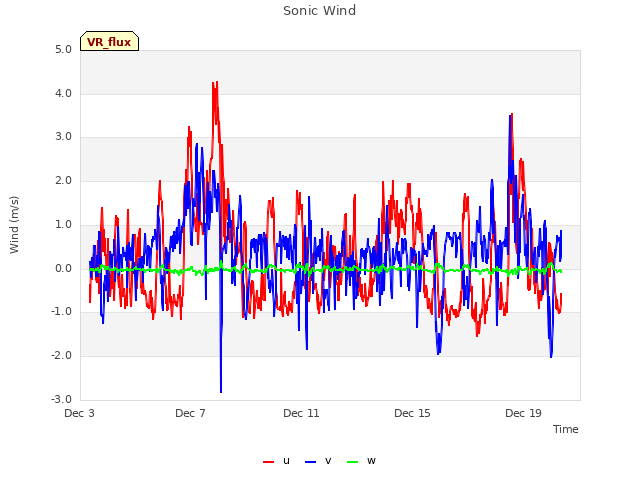The image size is (640, 480).
Task: Click the Dec 3 axis label
Action: click(x=80, y=413)
